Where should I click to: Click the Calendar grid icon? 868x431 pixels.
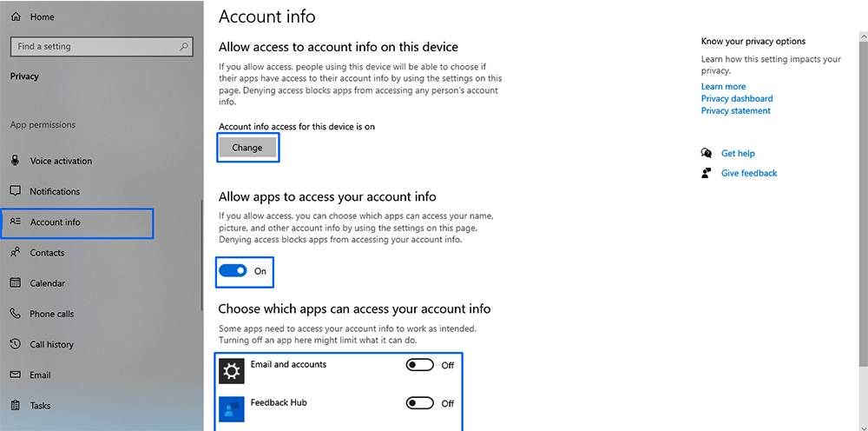pos(16,283)
